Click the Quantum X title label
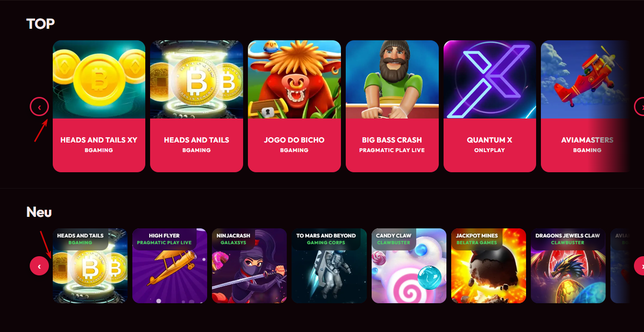The width and height of the screenshot is (644, 332). [x=490, y=140]
